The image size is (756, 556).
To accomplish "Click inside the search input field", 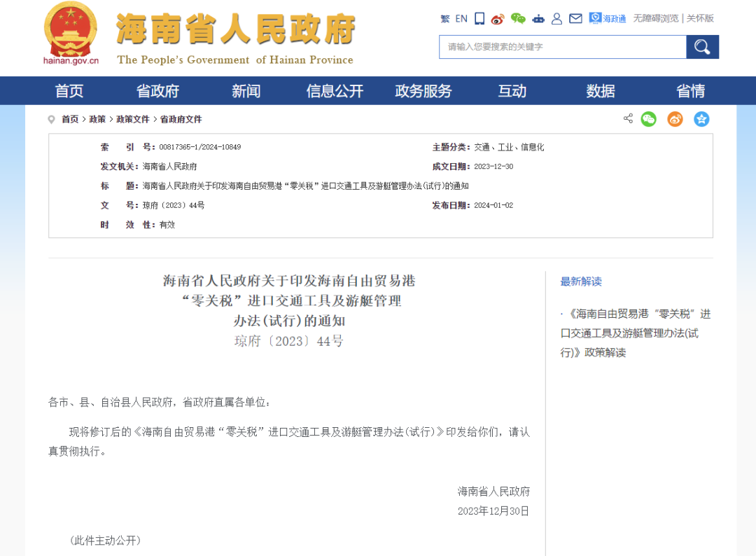I will (x=560, y=47).
